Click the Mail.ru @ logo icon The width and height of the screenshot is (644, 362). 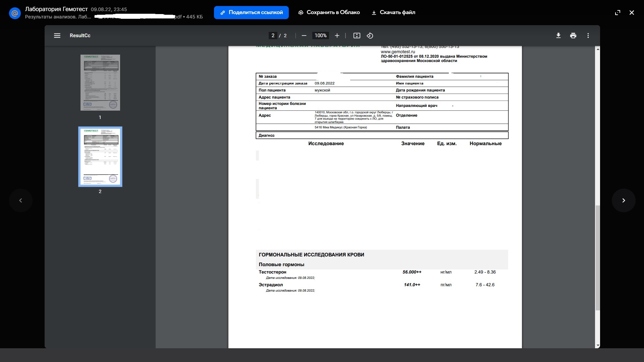coord(15,13)
